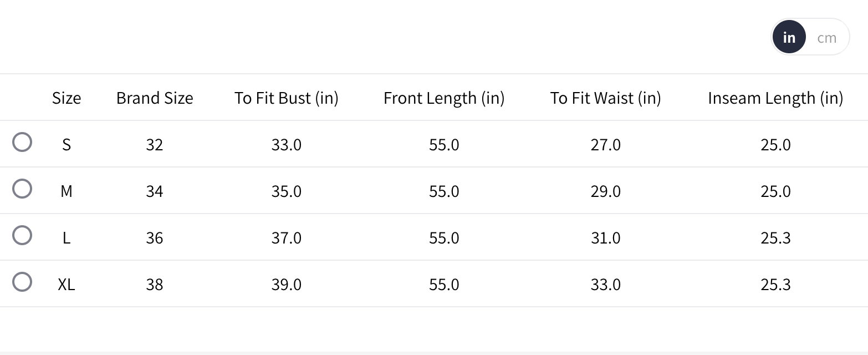
Task: Pick the XL size radio button
Action: [x=22, y=282]
